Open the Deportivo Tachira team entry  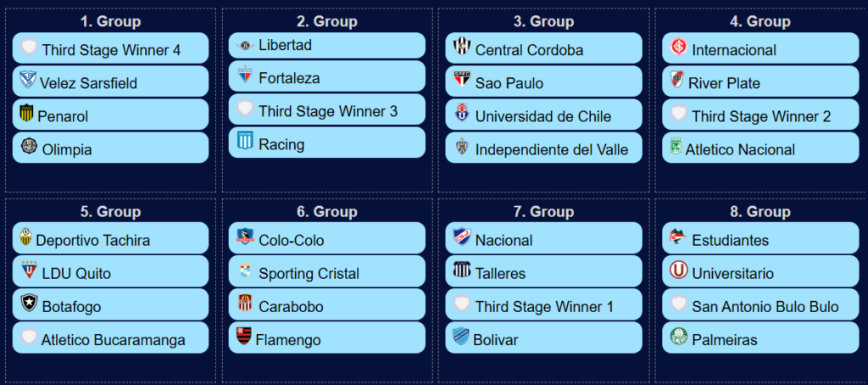(111, 238)
